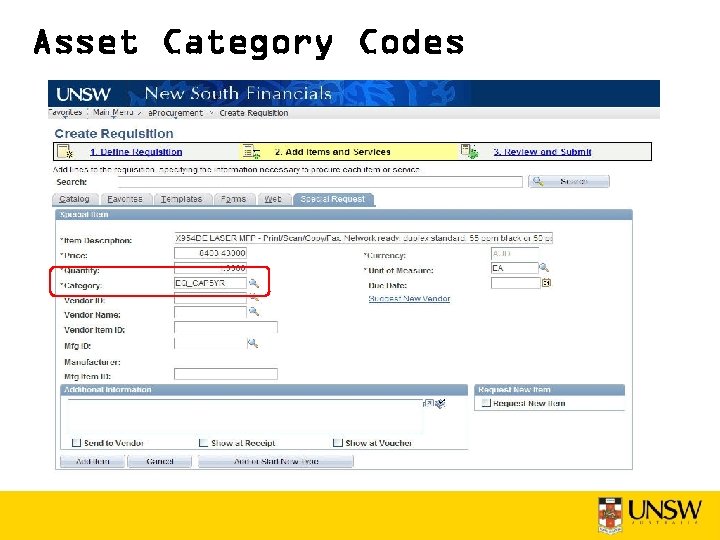Open the Main Menu breadcrumb
This screenshot has height=540, width=720.
(113, 112)
